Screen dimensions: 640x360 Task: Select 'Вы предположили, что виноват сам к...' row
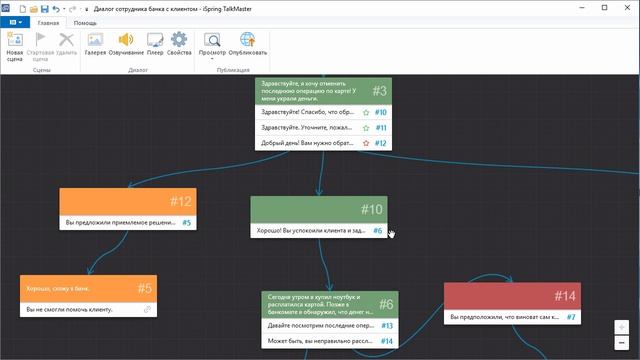505,317
